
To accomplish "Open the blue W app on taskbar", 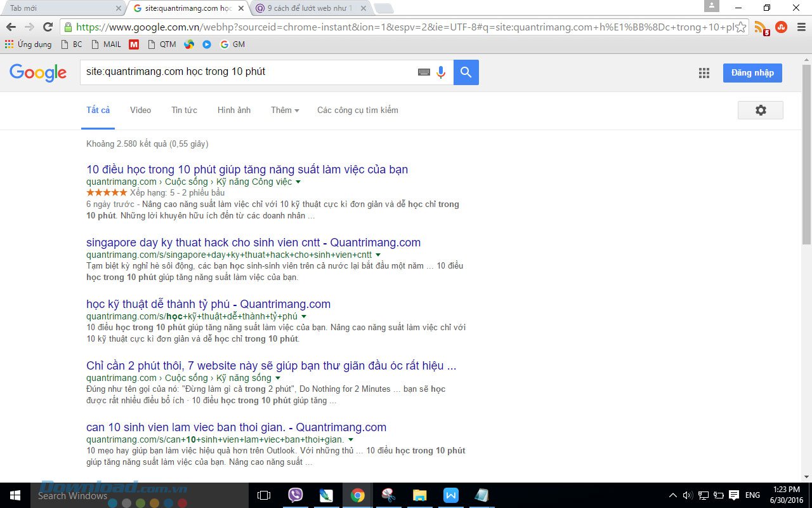I will (450, 495).
